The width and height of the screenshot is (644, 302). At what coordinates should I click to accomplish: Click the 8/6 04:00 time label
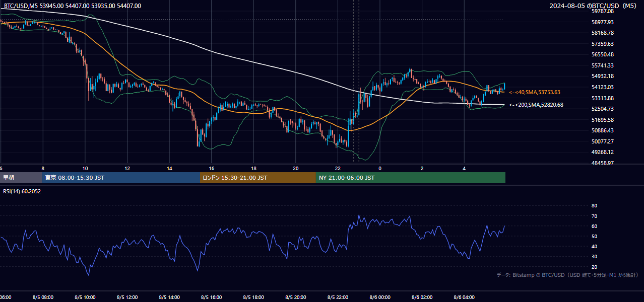[465, 297]
